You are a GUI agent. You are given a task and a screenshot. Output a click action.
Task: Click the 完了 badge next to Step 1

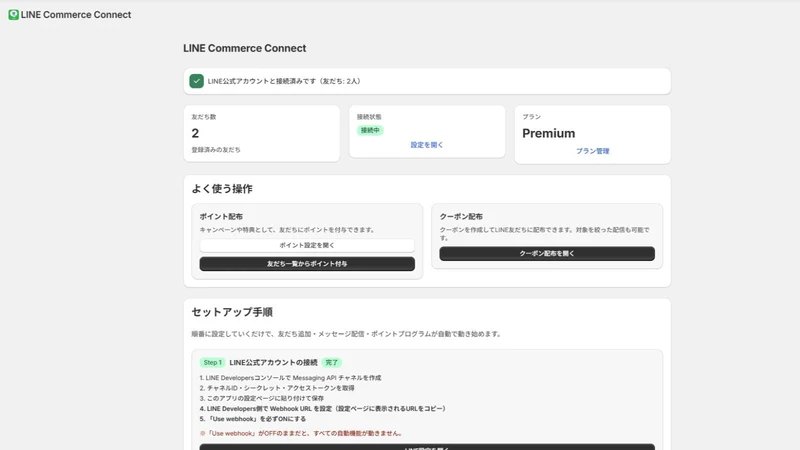tap(332, 363)
